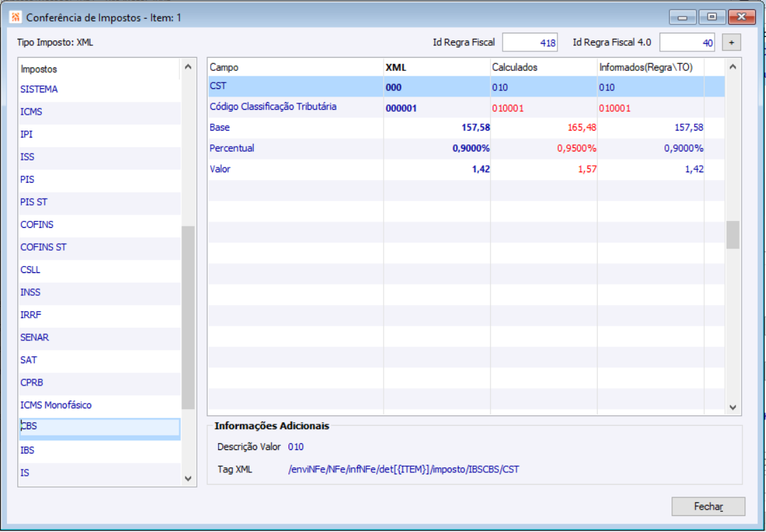The height and width of the screenshot is (532, 766).
Task: Click Descrição Valor text 010
Action: click(x=295, y=447)
